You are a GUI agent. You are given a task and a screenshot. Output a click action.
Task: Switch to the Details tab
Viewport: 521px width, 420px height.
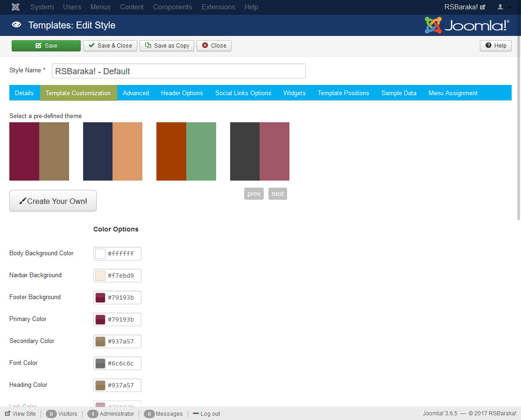[x=24, y=93]
